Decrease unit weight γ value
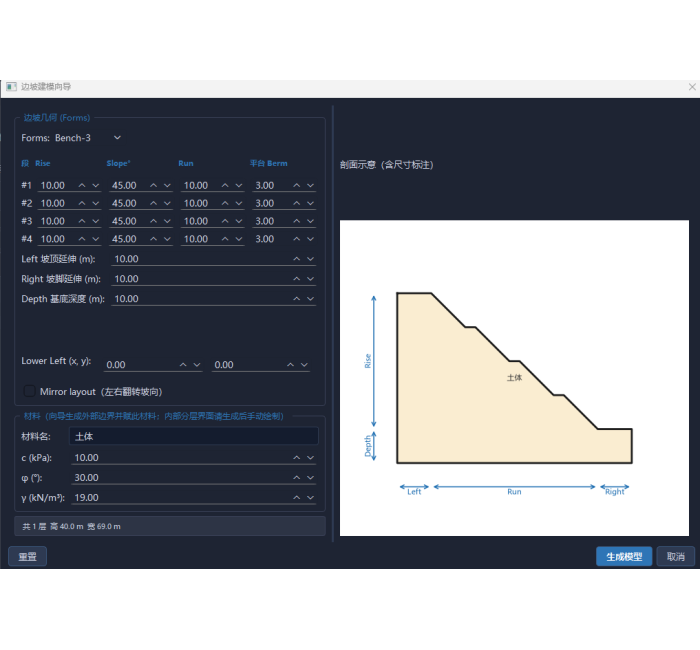 tap(311, 497)
